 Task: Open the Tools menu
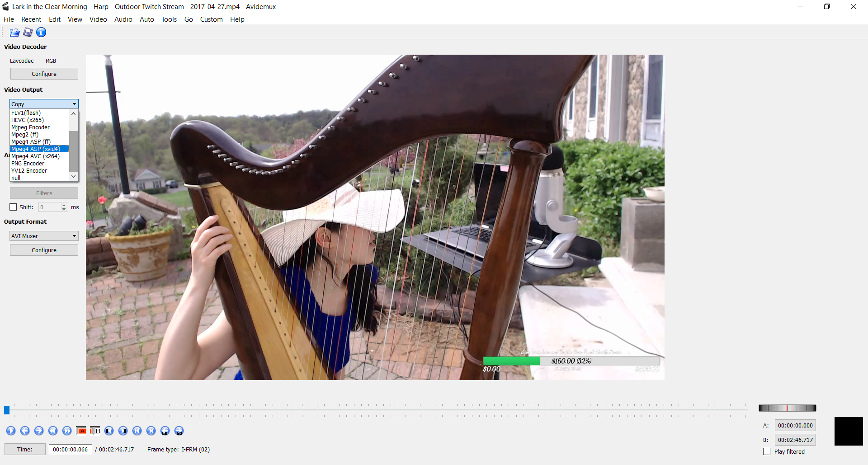point(169,19)
